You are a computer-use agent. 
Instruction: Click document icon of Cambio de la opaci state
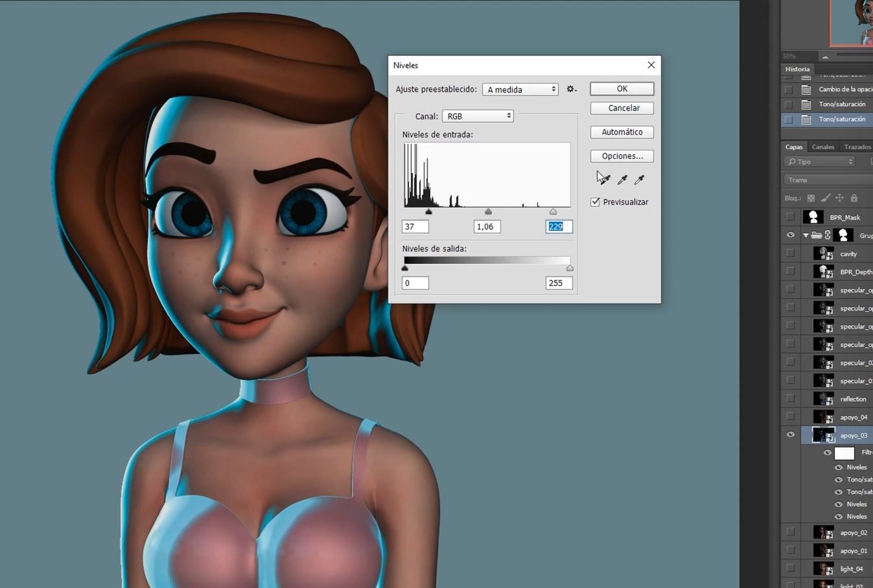[x=806, y=89]
